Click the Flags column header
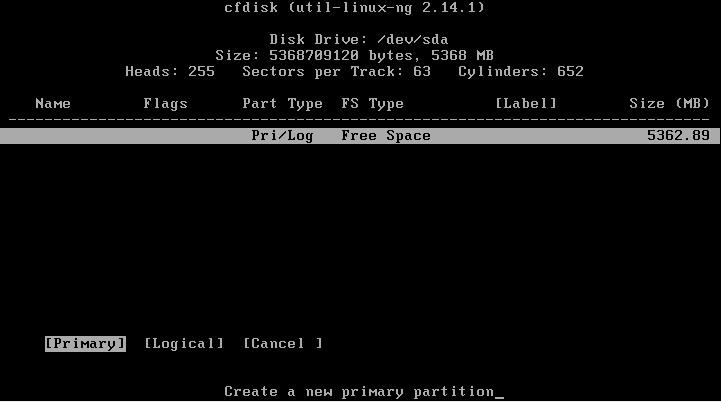 pyautogui.click(x=166, y=103)
